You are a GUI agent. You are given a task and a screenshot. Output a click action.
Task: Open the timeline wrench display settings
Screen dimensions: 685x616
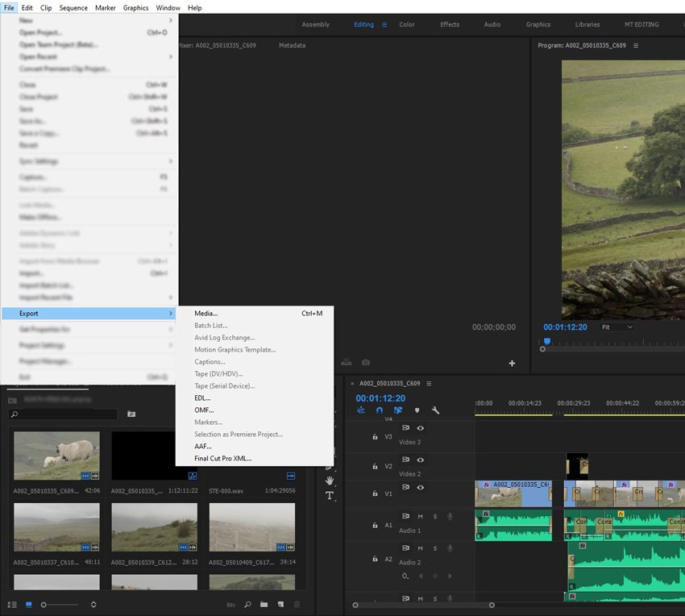pyautogui.click(x=436, y=410)
